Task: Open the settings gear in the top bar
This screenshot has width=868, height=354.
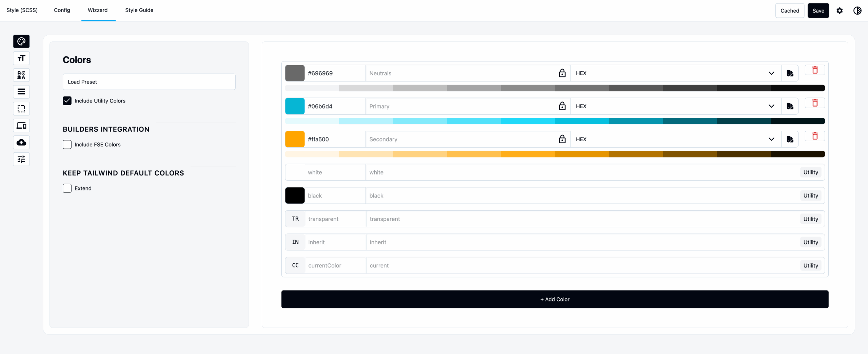Action: pos(840,11)
